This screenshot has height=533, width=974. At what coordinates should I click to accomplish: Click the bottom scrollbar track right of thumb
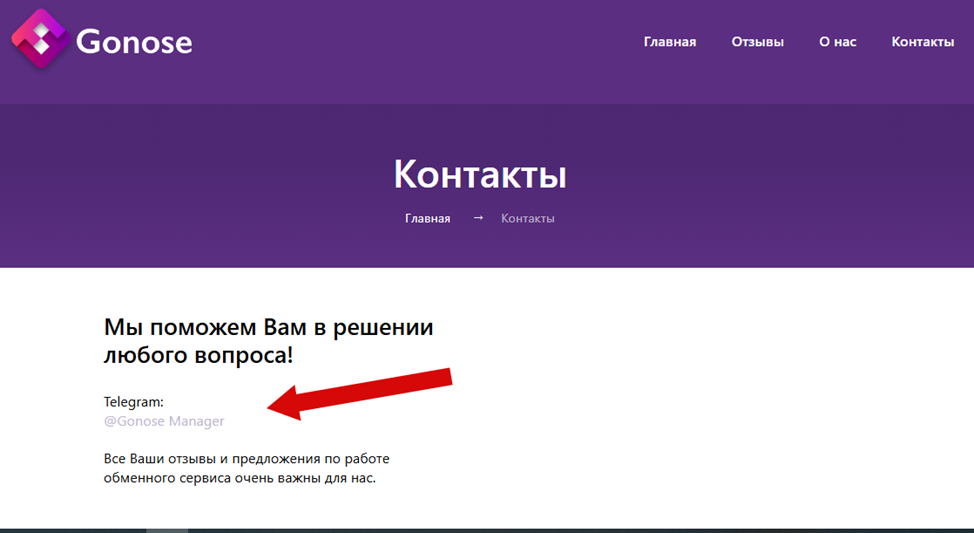(581, 531)
